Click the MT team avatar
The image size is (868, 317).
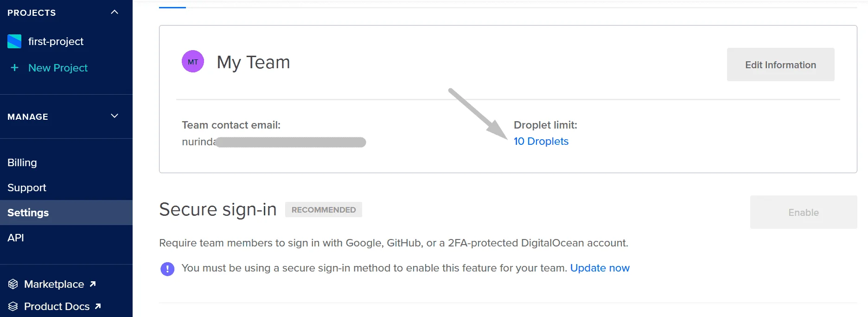[193, 61]
